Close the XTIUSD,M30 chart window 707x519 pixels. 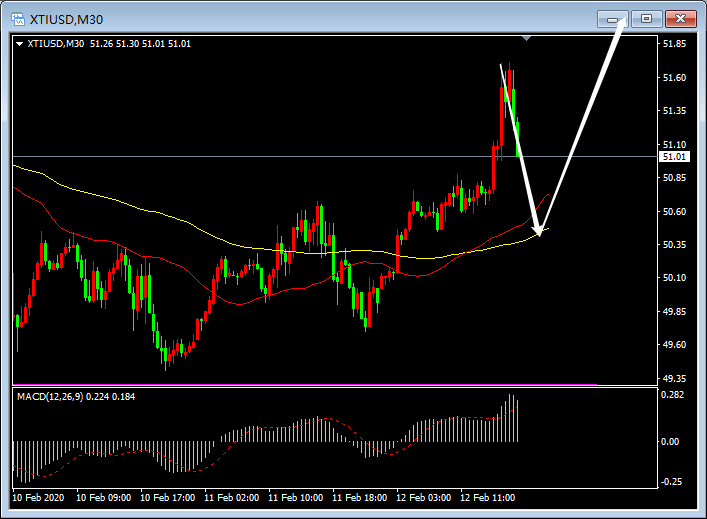tap(680, 19)
